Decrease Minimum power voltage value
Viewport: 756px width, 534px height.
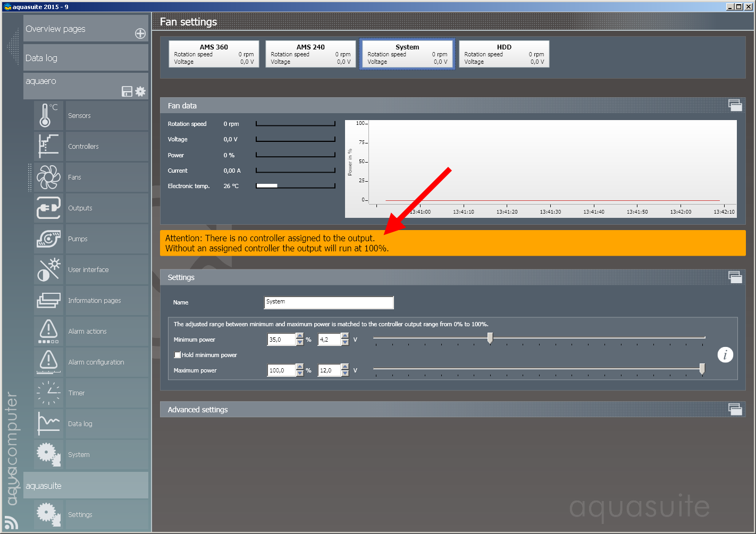tap(345, 343)
